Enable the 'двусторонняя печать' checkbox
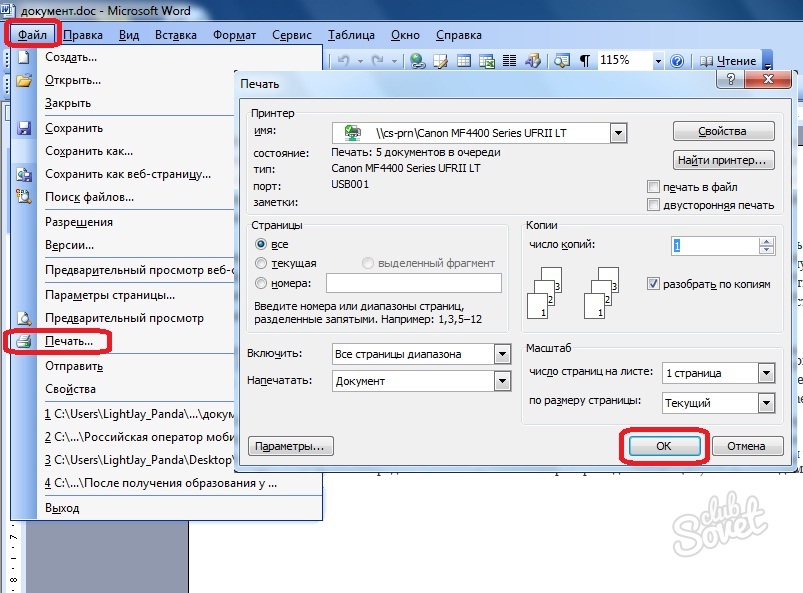This screenshot has height=593, width=803. pos(653,205)
